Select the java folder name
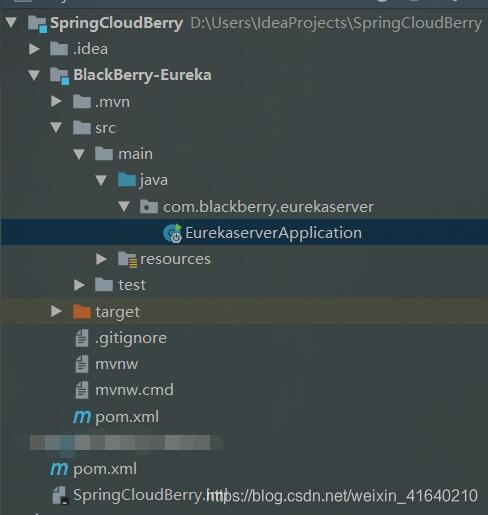Screen dimensions: 488x515 154,180
